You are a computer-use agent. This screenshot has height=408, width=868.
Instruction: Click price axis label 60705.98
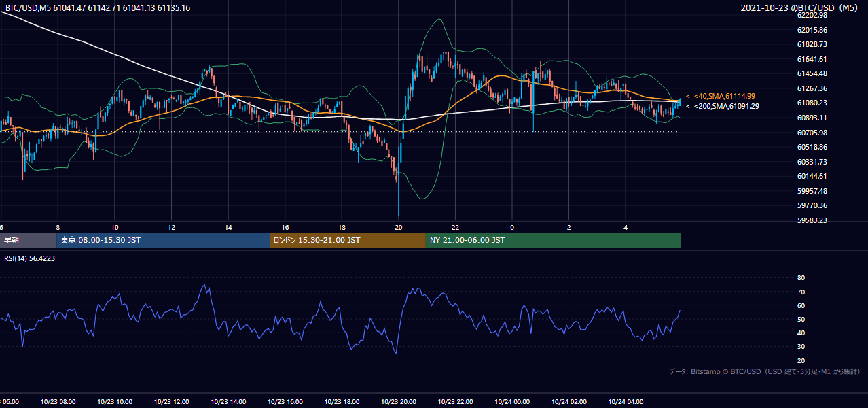click(x=812, y=133)
